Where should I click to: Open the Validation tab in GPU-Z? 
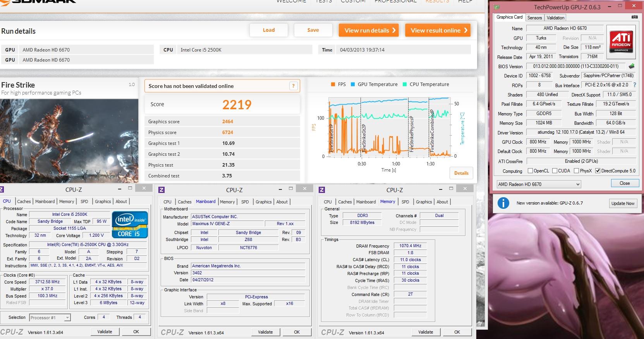coord(555,18)
